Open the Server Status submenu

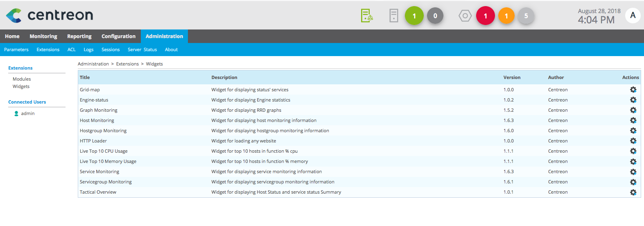142,50
